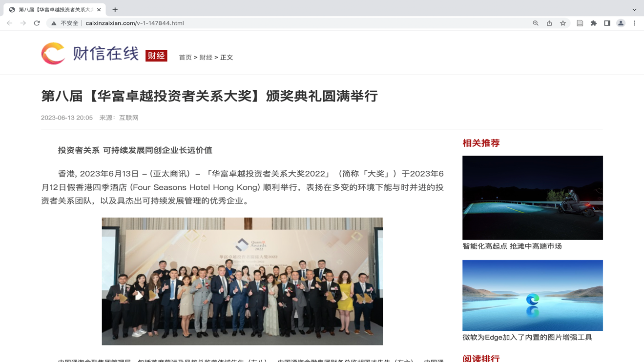644x362 pixels.
Task: Open the zoom magnifier icon in address bar
Action: (536, 23)
